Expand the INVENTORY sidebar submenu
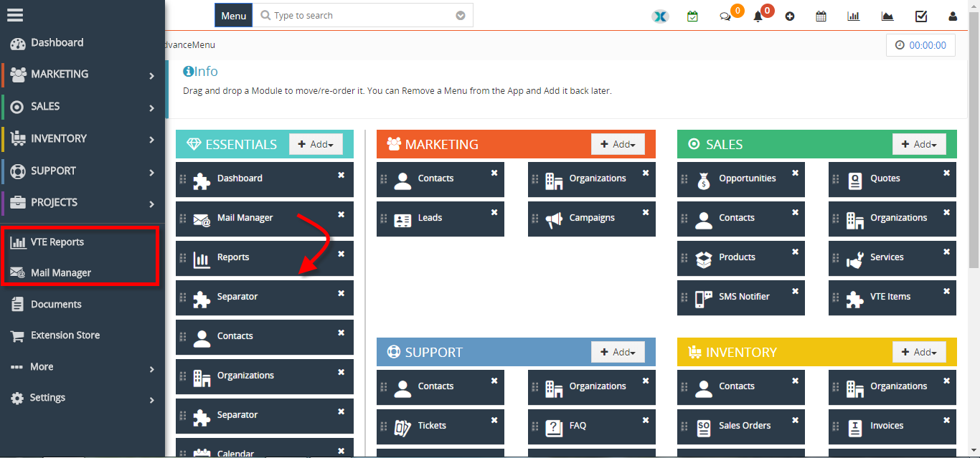 point(151,140)
